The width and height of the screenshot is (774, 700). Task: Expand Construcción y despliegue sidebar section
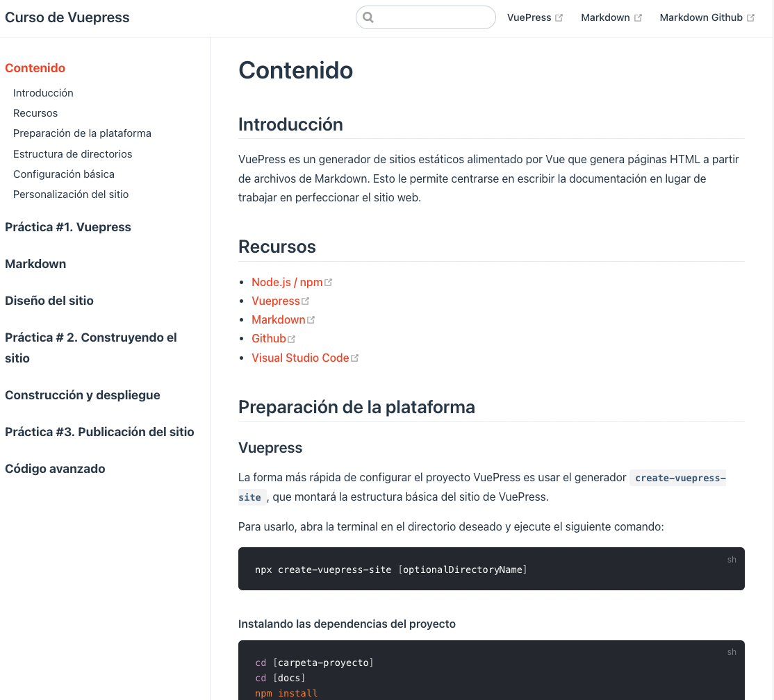tap(83, 395)
